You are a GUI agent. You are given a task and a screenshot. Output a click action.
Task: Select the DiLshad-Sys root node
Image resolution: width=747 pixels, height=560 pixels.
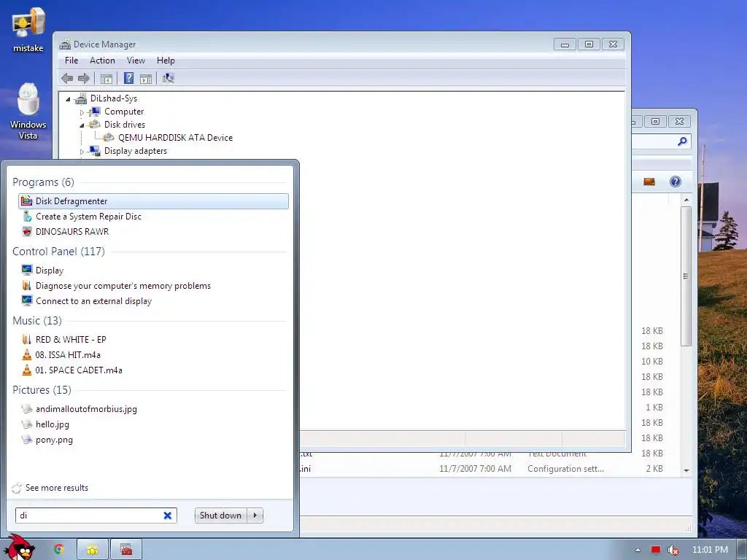click(x=113, y=98)
